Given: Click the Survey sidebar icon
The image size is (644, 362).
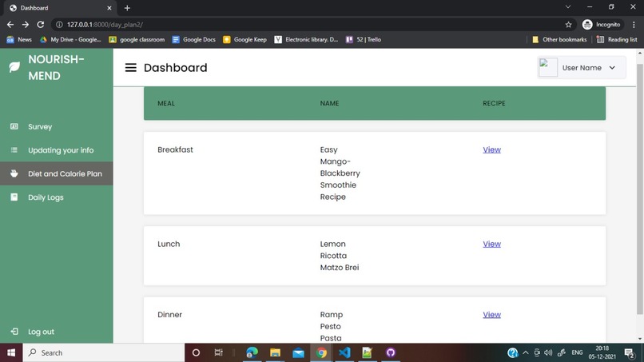Looking at the screenshot, I should [x=14, y=126].
